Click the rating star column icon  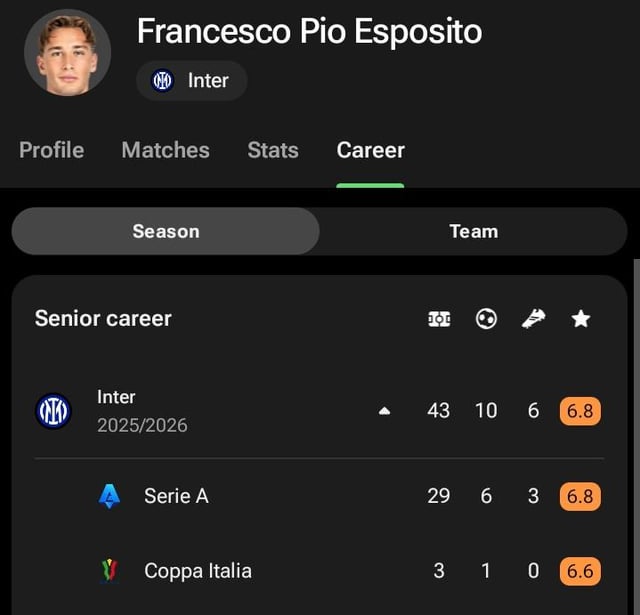[x=581, y=319]
